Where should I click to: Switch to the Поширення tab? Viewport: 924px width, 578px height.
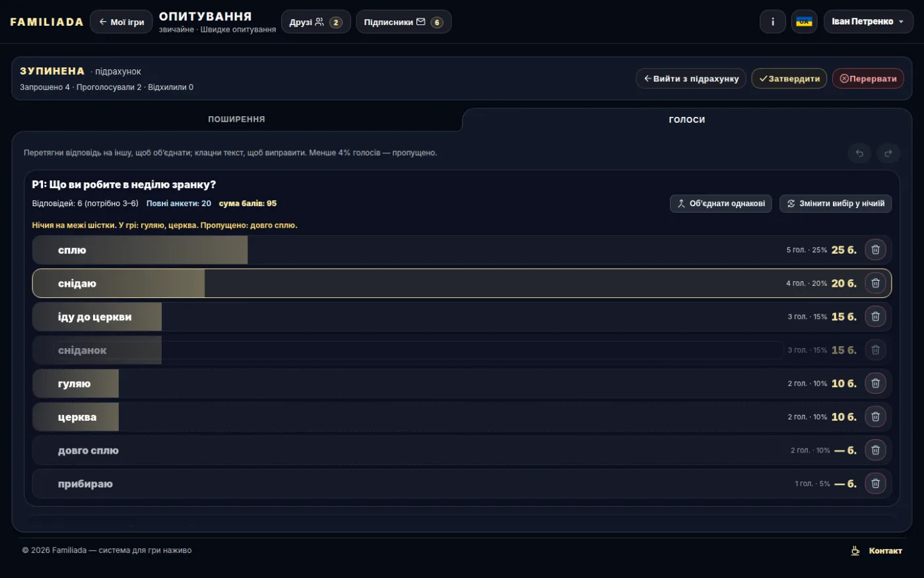coord(236,120)
